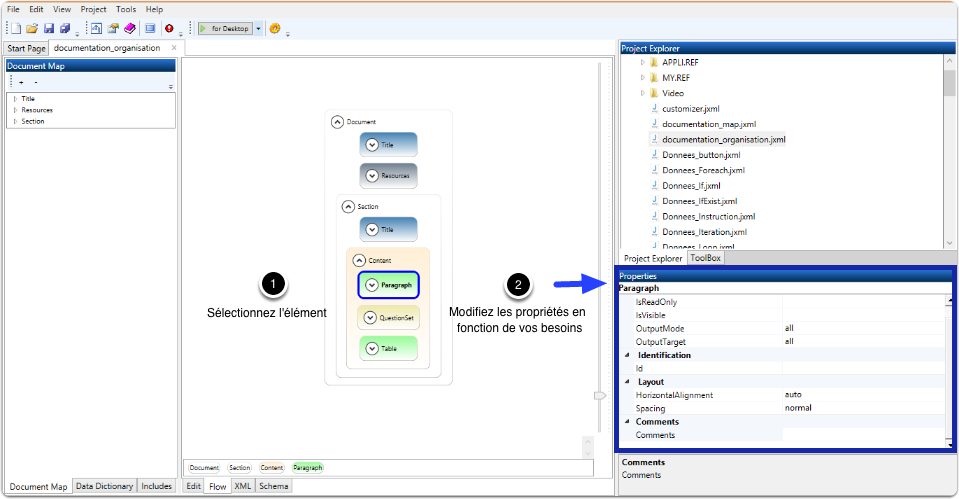Click the Open folder toolbar icon
959x499 pixels.
click(31, 29)
